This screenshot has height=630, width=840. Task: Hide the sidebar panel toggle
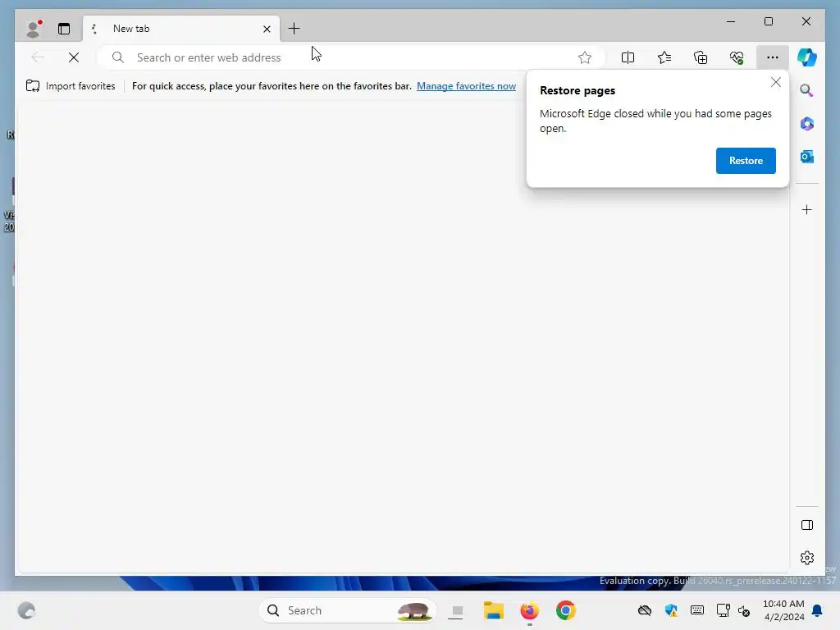pos(807,525)
